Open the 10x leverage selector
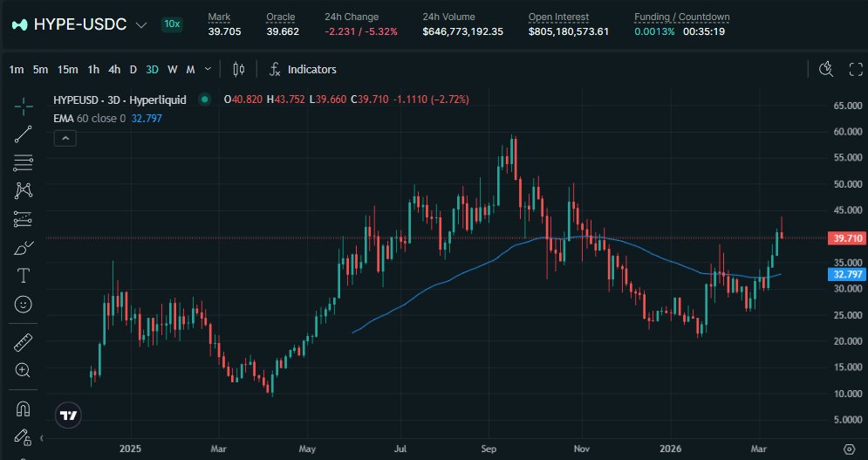The height and width of the screenshot is (460, 868). coord(172,24)
